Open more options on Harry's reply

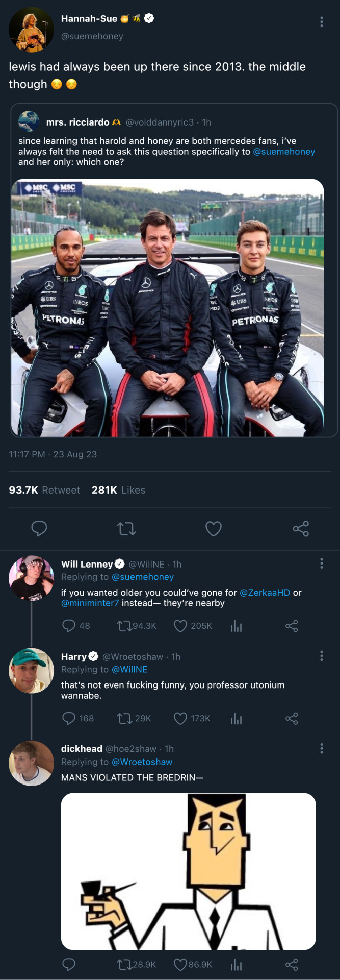pyautogui.click(x=321, y=656)
